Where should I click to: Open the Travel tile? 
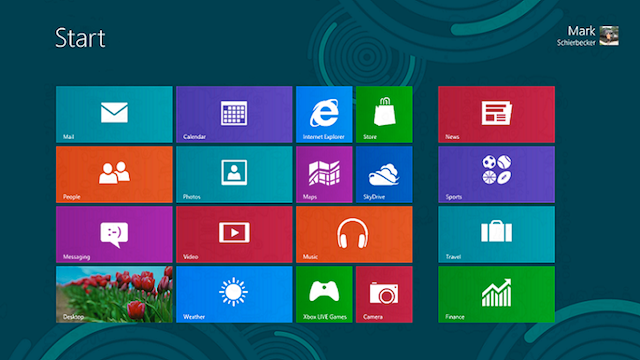tap(496, 234)
